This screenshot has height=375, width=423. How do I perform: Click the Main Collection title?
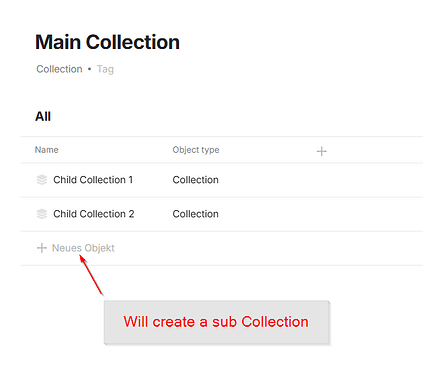107,42
